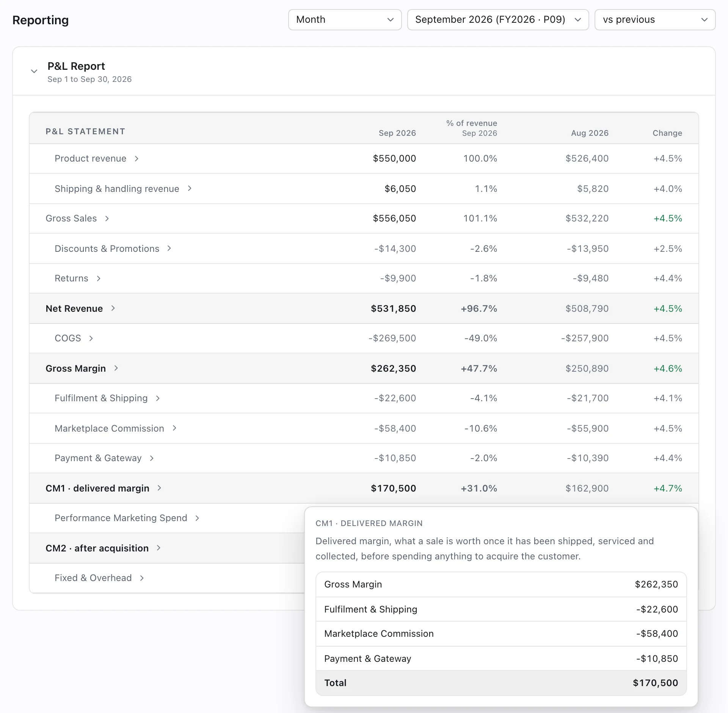Click the Gross Margin row label in table
Viewport: 728px width, 713px height.
pyautogui.click(x=75, y=369)
